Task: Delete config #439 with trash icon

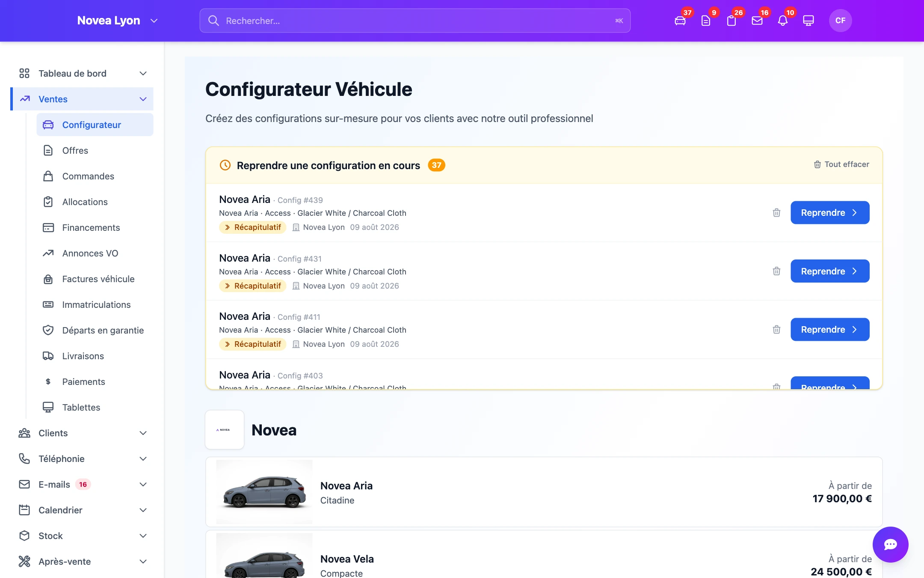Action: (776, 213)
